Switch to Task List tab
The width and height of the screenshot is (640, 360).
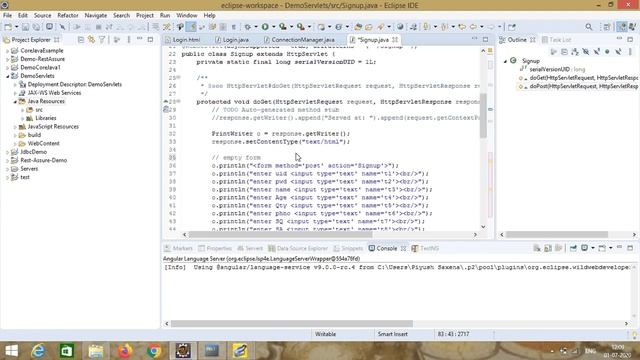[556, 40]
